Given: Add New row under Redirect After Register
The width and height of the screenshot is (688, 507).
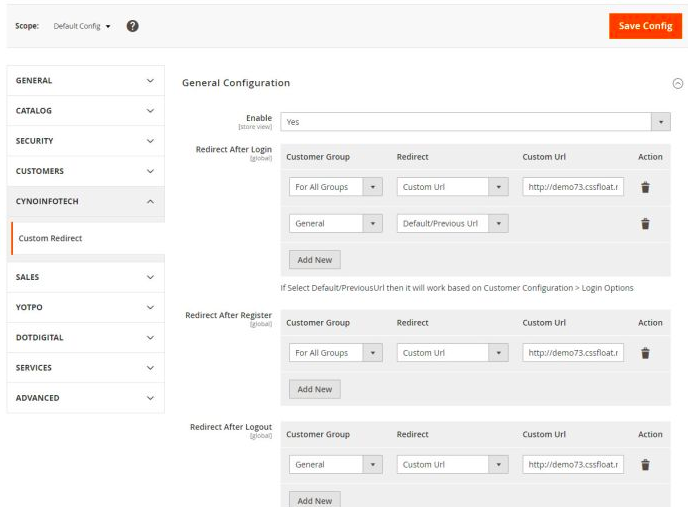Looking at the screenshot, I should point(315,389).
